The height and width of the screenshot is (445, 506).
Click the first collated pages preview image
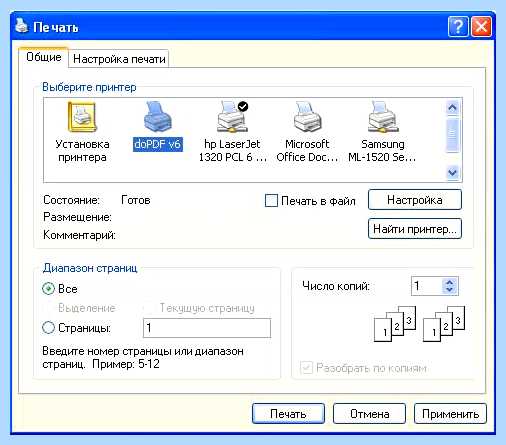pos(395,324)
